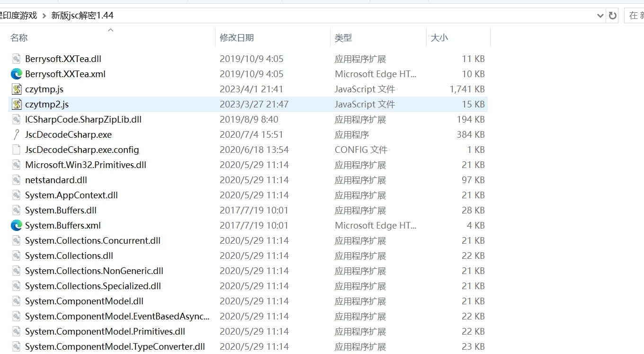Select the file name Berrysoft.XXTea.dll

tap(63, 59)
